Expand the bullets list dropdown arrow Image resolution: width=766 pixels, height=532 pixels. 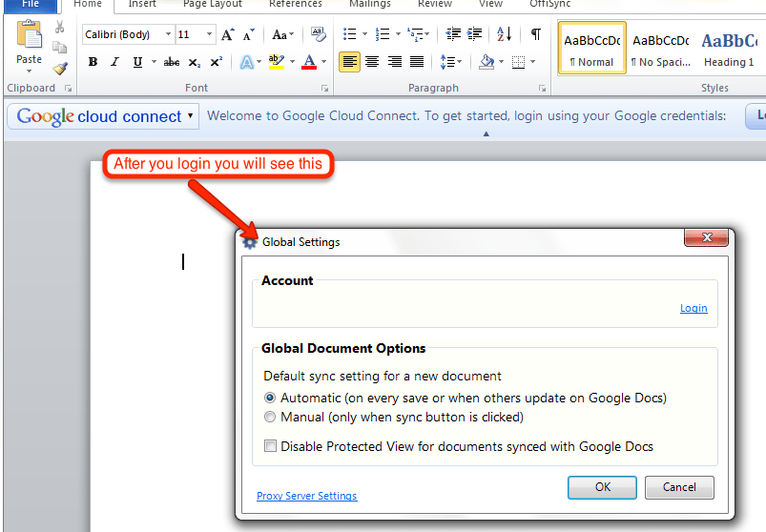[x=364, y=34]
